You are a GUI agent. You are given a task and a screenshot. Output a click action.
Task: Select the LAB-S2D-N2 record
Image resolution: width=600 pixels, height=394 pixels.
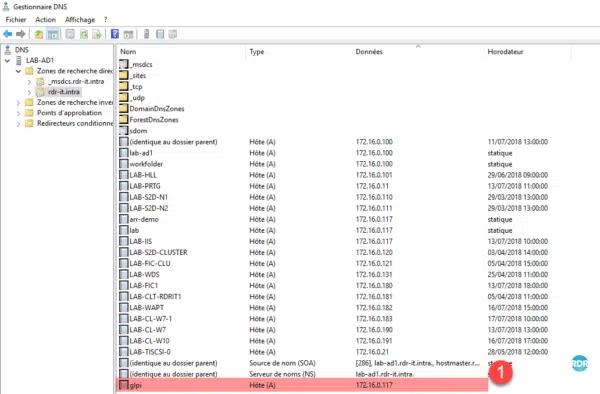[148, 208]
